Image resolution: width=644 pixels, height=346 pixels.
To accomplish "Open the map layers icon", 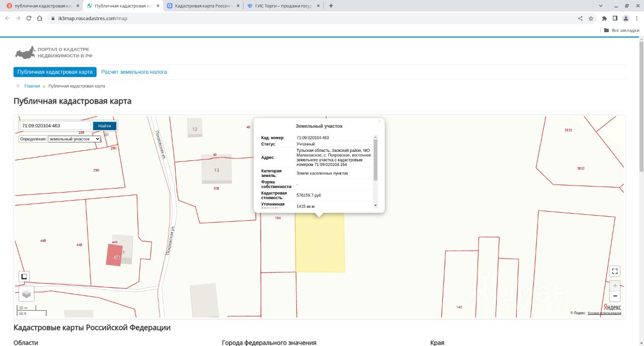I will [x=27, y=294].
